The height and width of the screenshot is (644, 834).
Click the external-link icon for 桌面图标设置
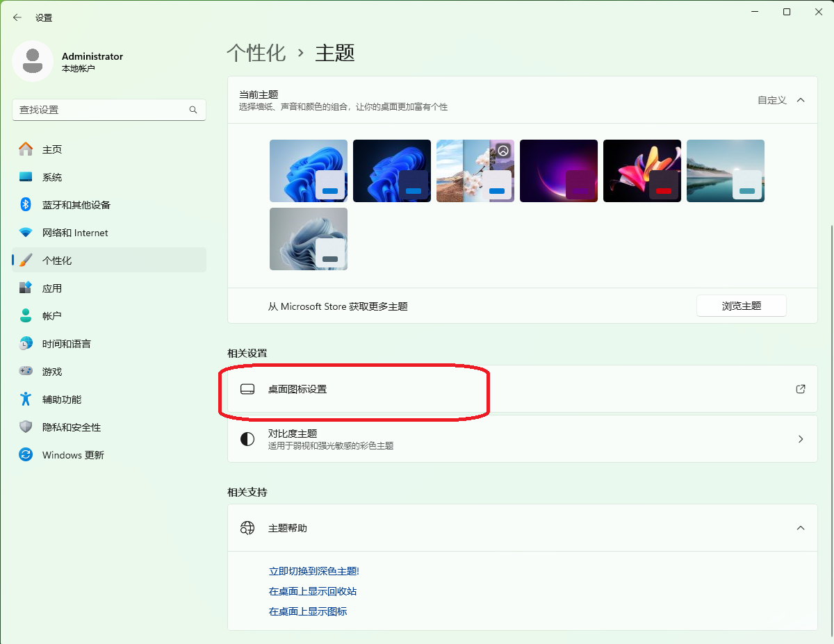(801, 389)
